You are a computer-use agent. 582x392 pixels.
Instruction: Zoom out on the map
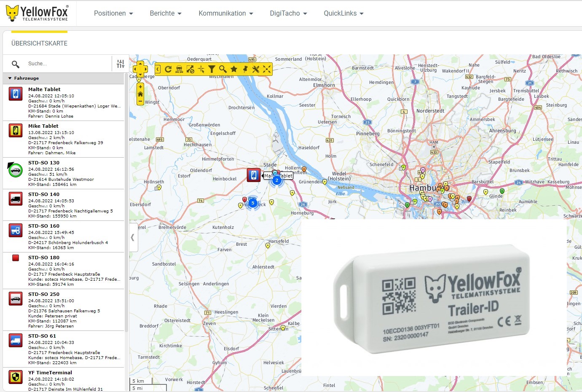click(140, 102)
